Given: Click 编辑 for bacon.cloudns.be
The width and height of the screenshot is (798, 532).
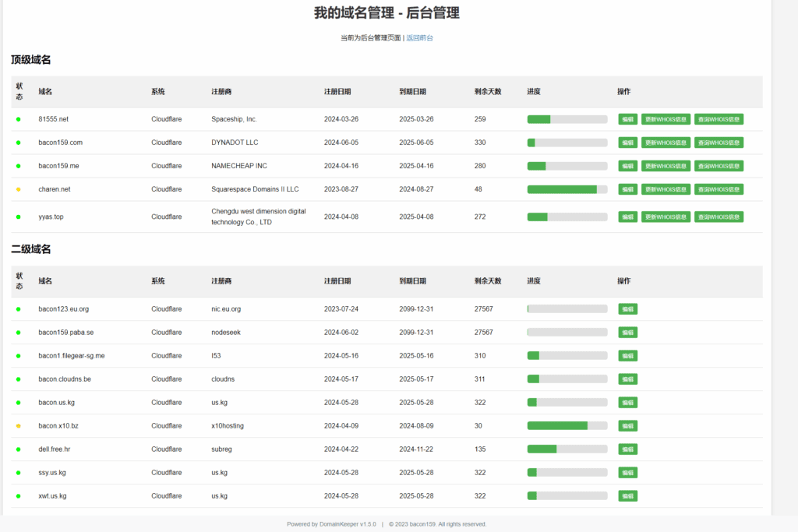Looking at the screenshot, I should (x=627, y=379).
